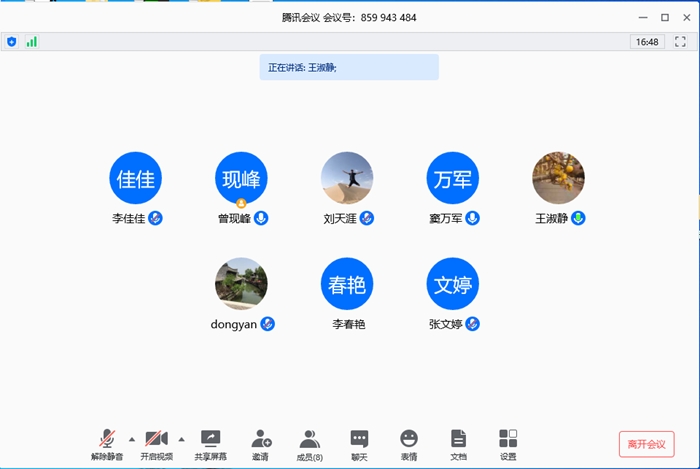Minimize the Tencent Meeting window
The height and width of the screenshot is (469, 700).
(643, 17)
